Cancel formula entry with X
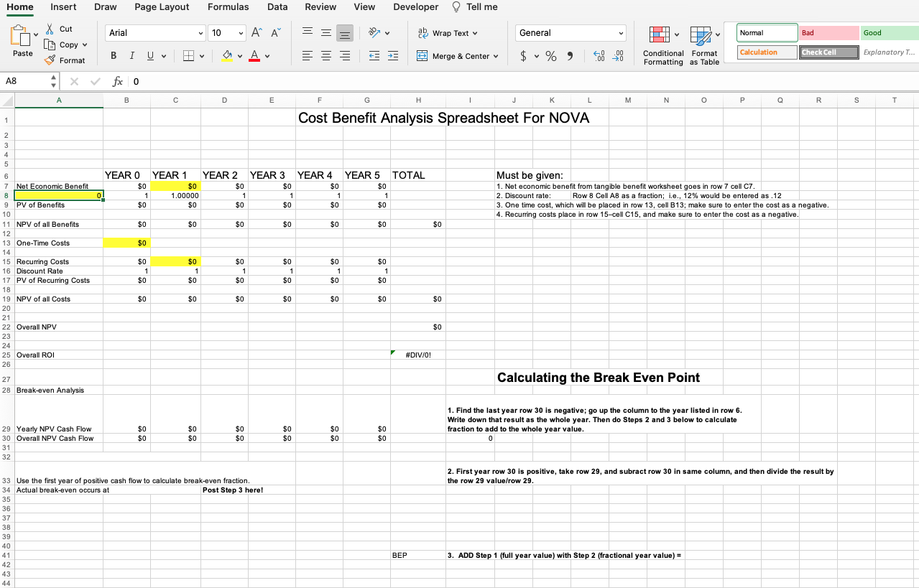 point(74,81)
